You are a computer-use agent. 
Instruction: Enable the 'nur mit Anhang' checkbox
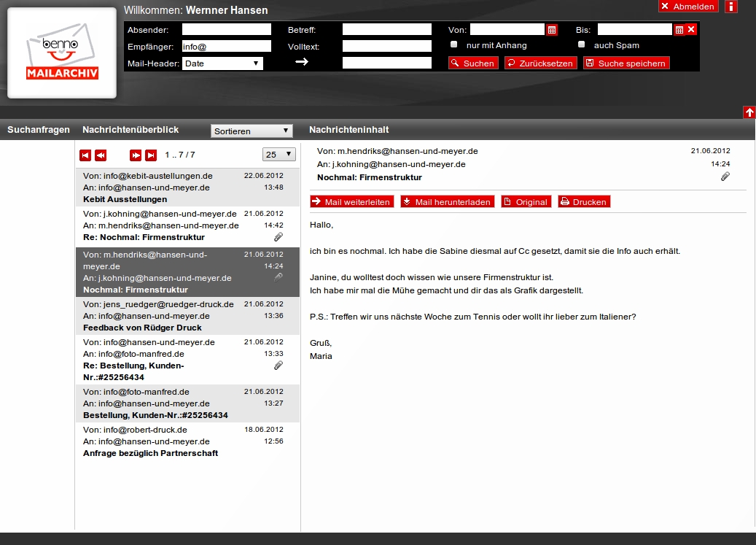[454, 45]
